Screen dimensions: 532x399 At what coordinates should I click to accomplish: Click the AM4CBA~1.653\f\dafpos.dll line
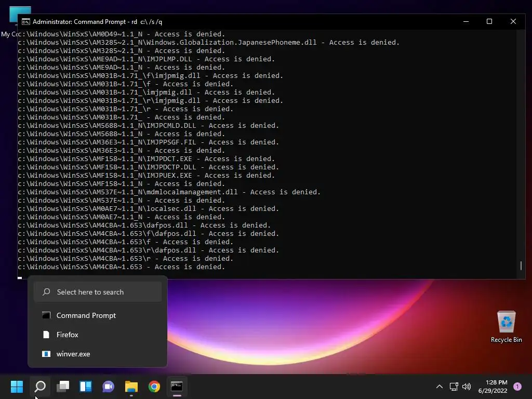[148, 233]
